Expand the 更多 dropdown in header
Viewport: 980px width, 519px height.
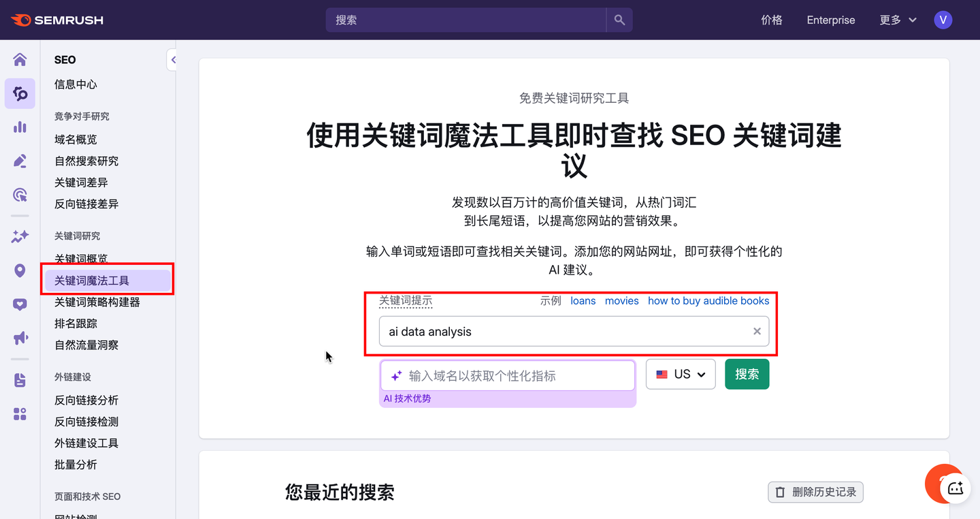(898, 20)
